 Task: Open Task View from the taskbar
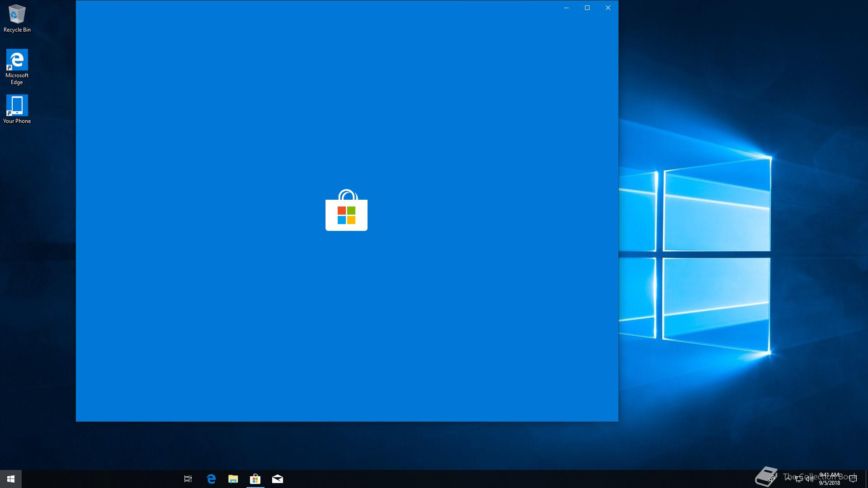[x=188, y=479]
